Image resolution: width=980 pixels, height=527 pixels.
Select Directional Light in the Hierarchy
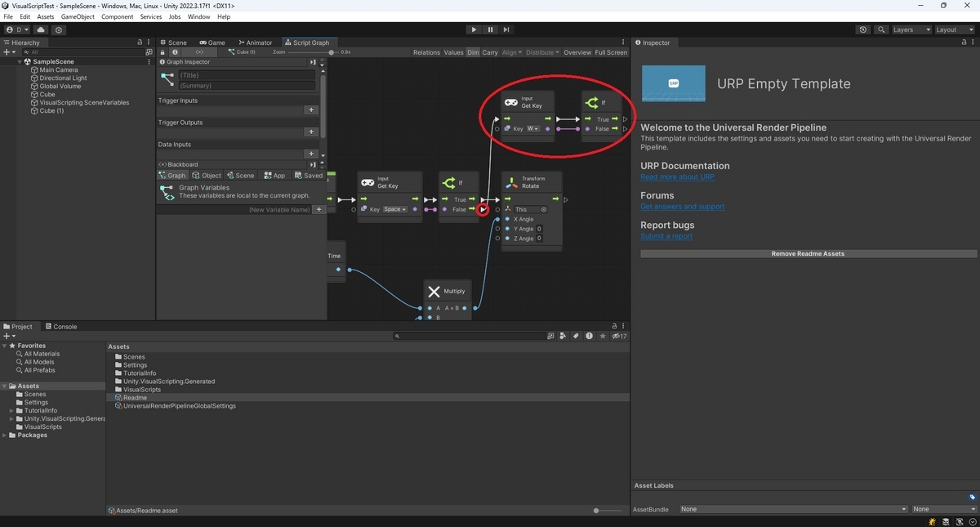pos(63,78)
